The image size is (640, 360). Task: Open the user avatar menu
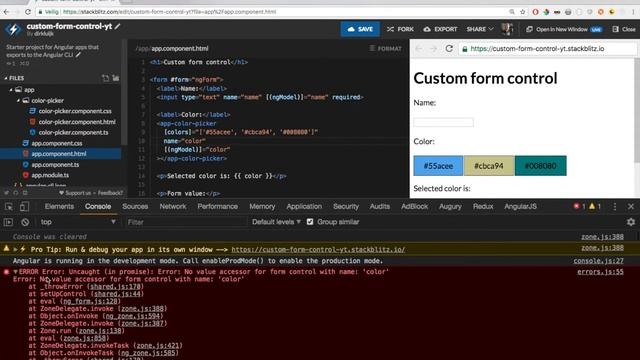507,29
